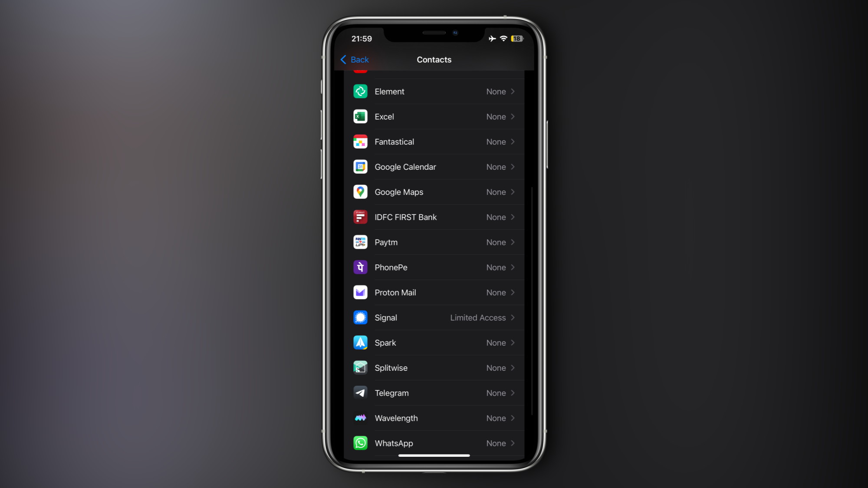Expand Signal Limited Access contacts chevron

point(513,317)
